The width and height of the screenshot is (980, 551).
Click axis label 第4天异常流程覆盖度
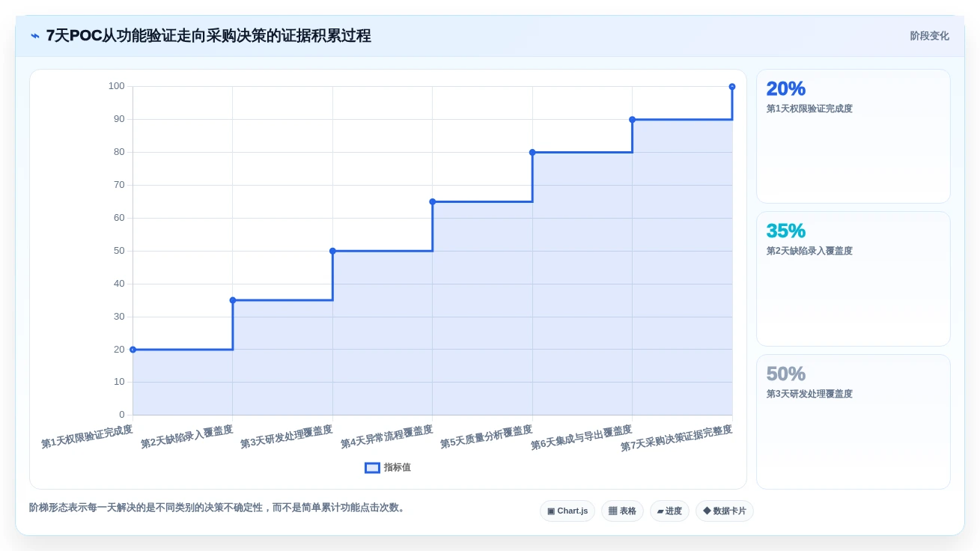click(386, 436)
